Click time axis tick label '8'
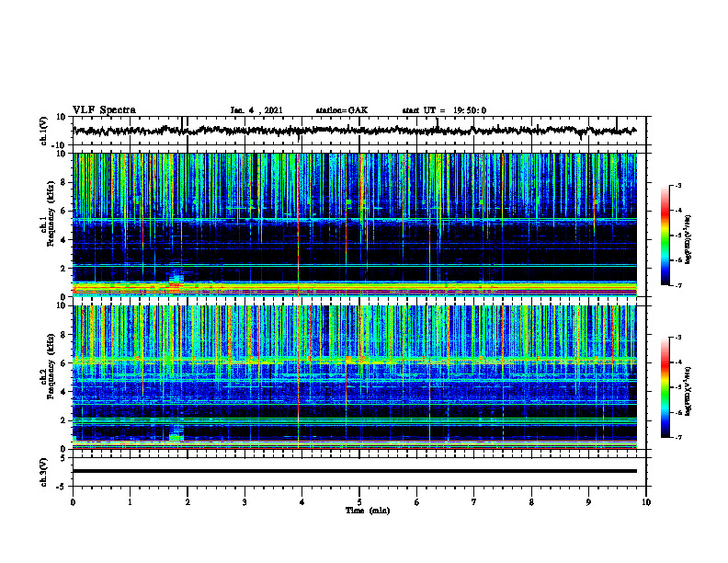 531,502
